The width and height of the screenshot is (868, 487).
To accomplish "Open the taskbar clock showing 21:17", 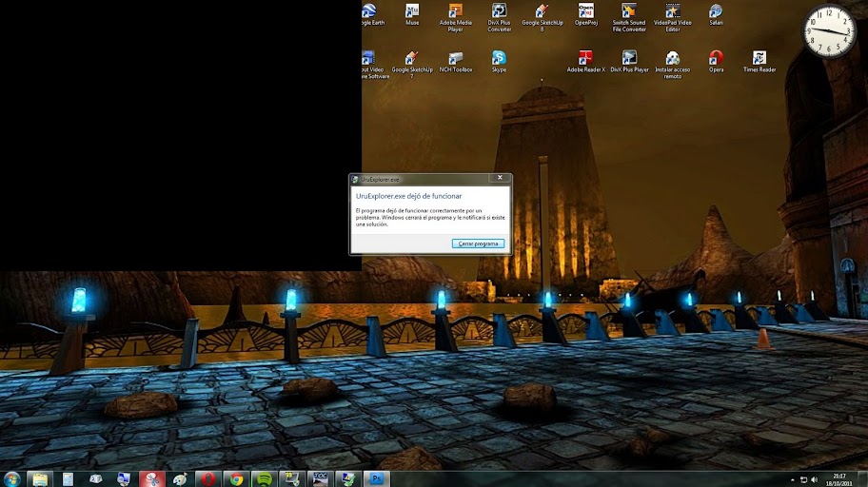I will tap(839, 479).
